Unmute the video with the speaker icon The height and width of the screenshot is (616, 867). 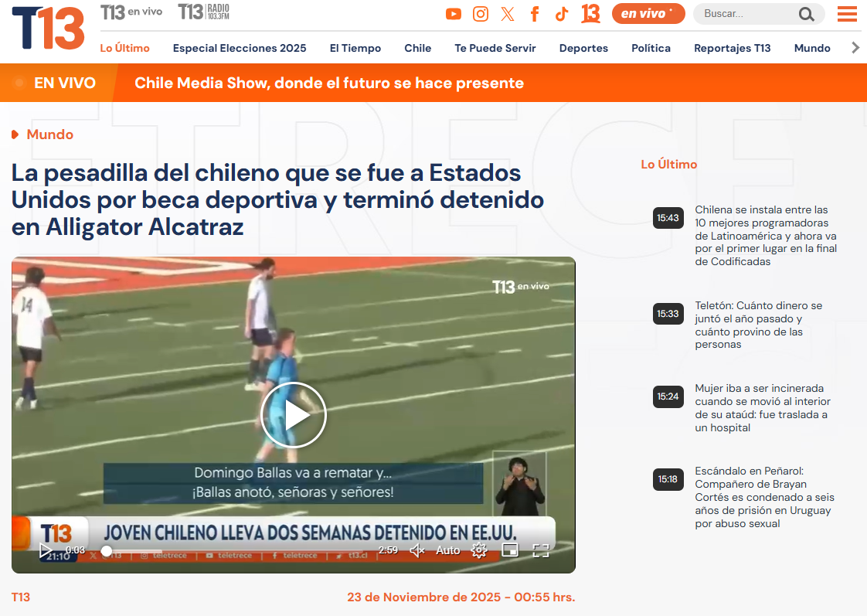pos(417,550)
